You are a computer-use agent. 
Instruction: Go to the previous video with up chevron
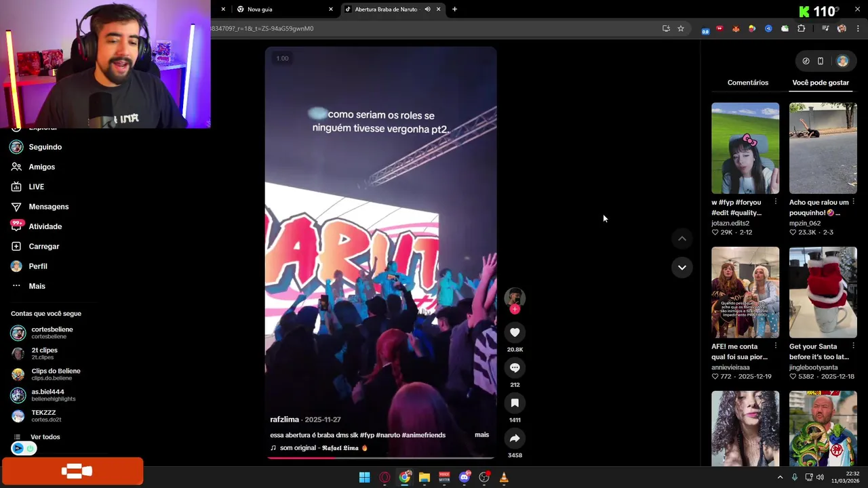(682, 239)
